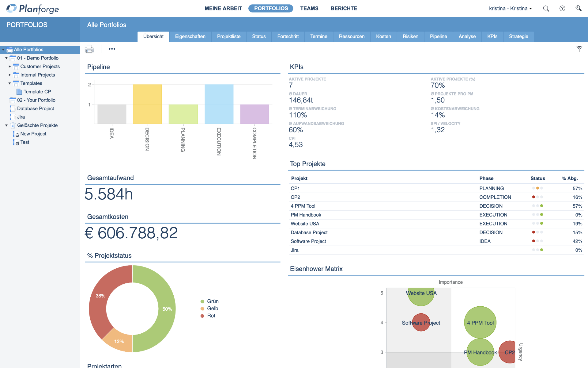Switch to the Risiken tab
Viewport: 588px width, 368px height.
(410, 36)
